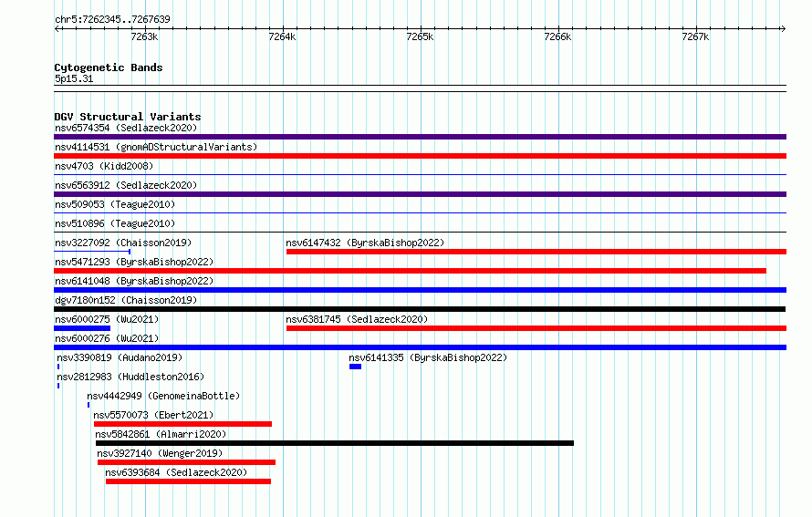The image size is (812, 517).
Task: Select small blue bar under nsv6141335
Action: [x=355, y=367]
